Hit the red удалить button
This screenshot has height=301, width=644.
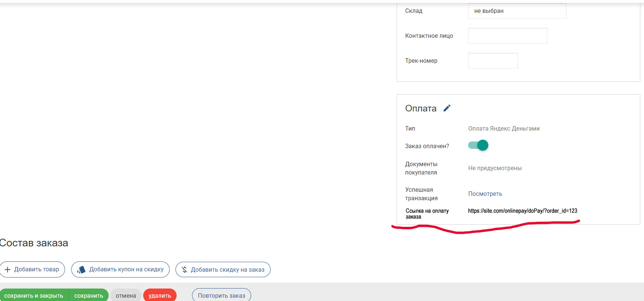pos(160,296)
